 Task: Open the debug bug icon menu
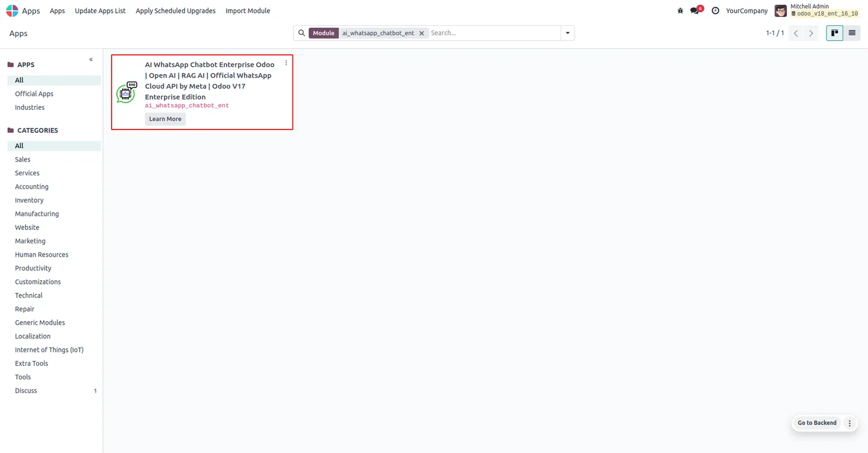680,11
